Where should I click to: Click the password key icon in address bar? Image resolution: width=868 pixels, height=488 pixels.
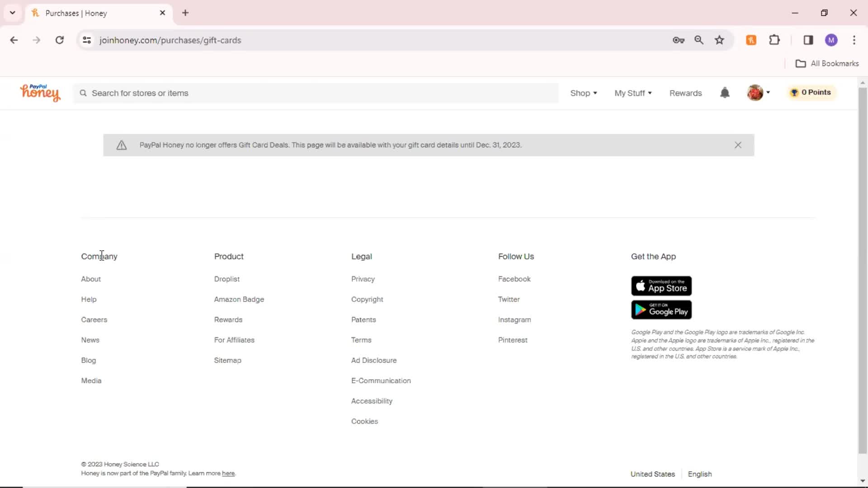678,40
